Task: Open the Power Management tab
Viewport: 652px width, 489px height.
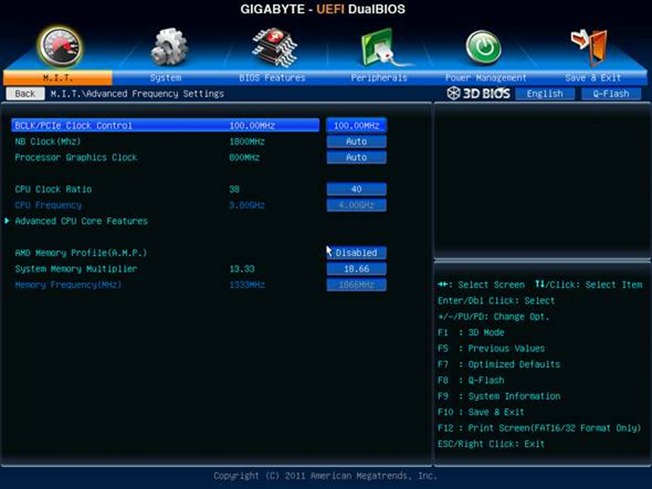Action: (486, 78)
